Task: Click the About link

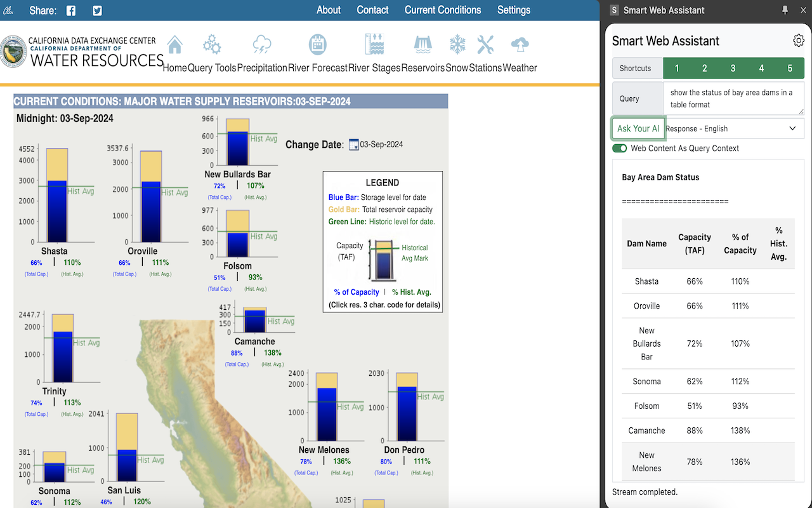Action: 329,10
